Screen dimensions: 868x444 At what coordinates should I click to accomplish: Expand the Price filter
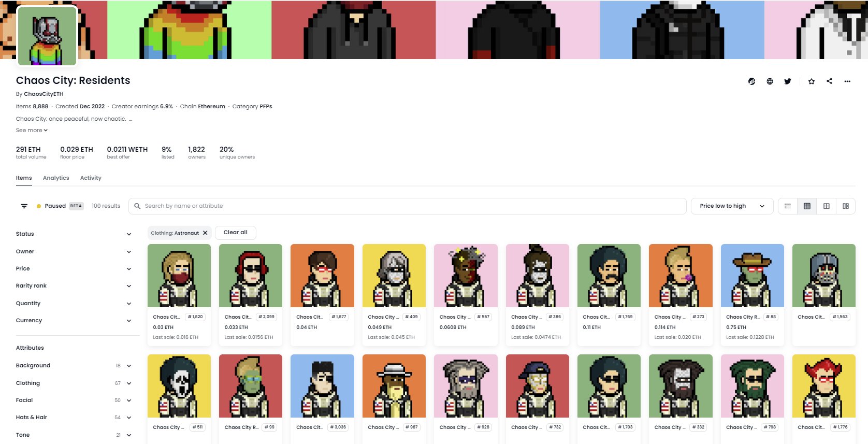pos(74,269)
